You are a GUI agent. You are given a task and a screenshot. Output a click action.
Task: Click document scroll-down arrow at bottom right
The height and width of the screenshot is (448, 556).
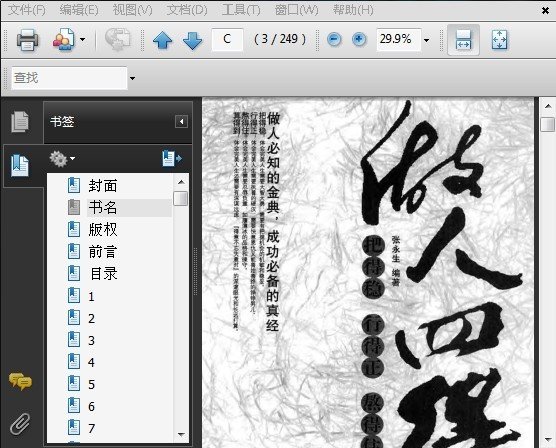click(x=548, y=440)
